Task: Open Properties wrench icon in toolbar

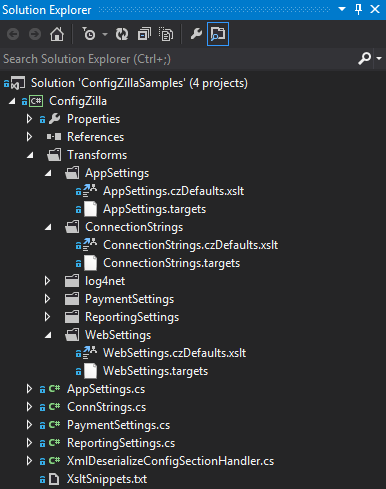Action: [x=196, y=34]
